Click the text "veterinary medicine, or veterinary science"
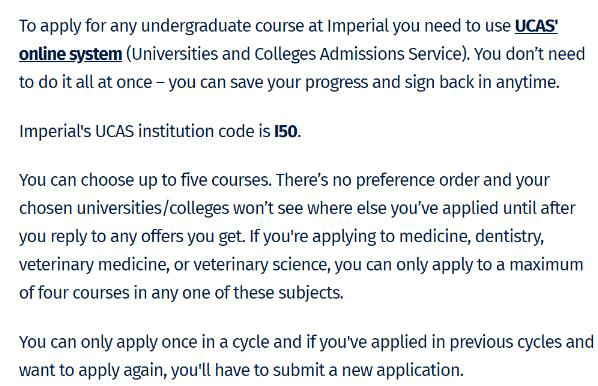The height and width of the screenshot is (386, 598). pyautogui.click(x=174, y=265)
